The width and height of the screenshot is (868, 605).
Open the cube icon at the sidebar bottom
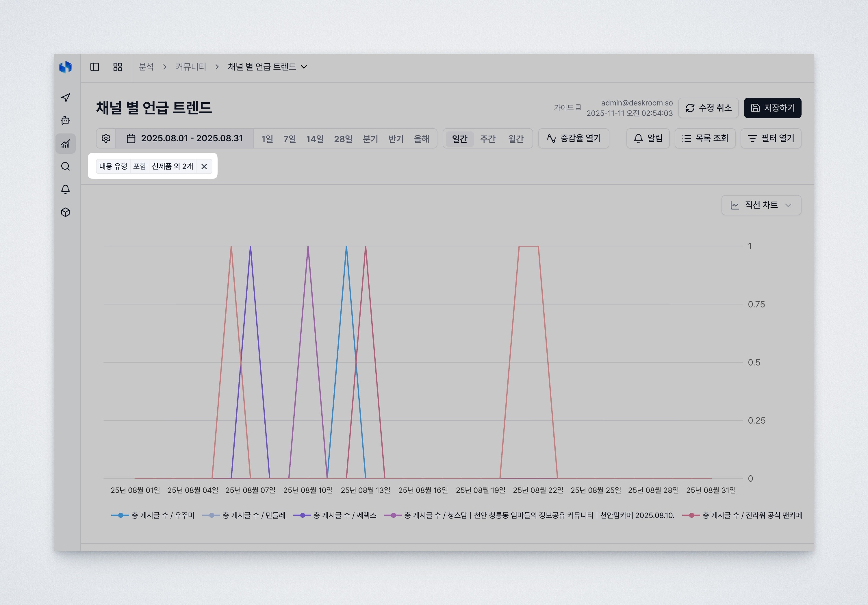pyautogui.click(x=65, y=212)
